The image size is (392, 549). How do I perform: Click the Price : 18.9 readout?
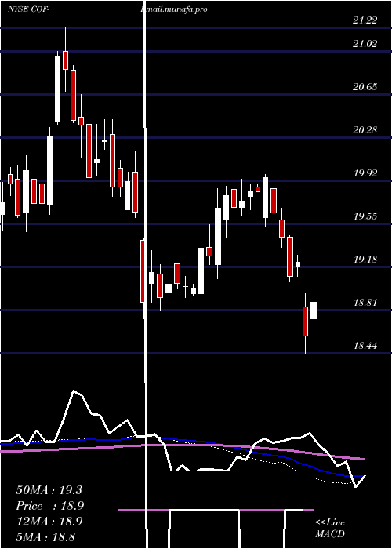click(50, 506)
